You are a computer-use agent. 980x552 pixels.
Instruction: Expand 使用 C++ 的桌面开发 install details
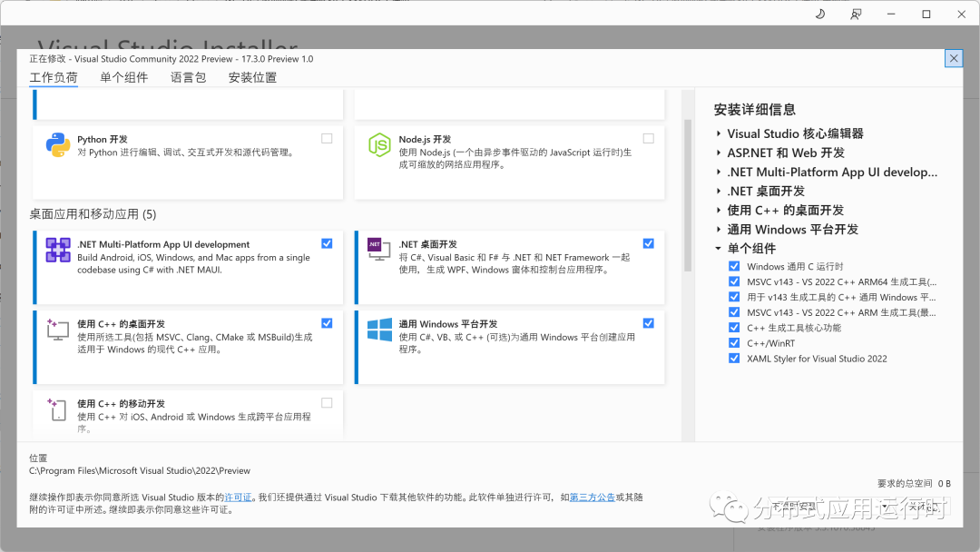(719, 210)
